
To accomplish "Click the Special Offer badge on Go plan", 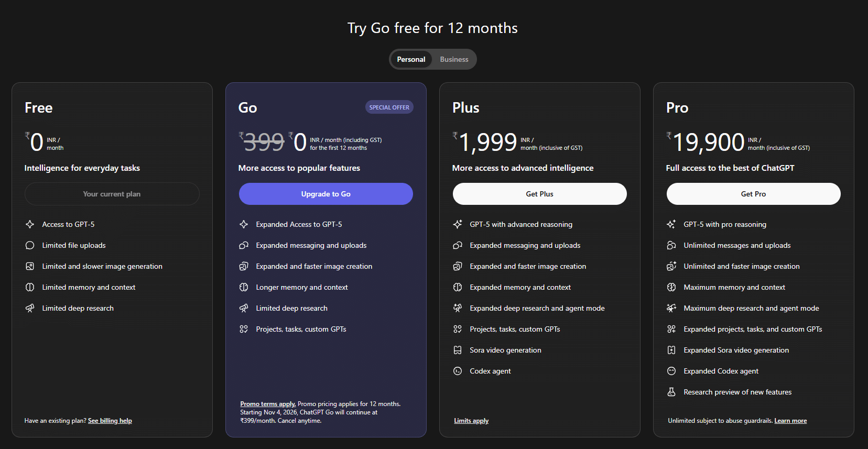I will coord(389,107).
